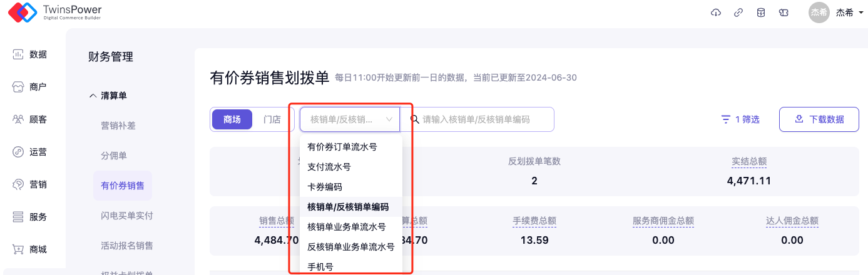Click the puzzle piece icon in header

pos(782,12)
